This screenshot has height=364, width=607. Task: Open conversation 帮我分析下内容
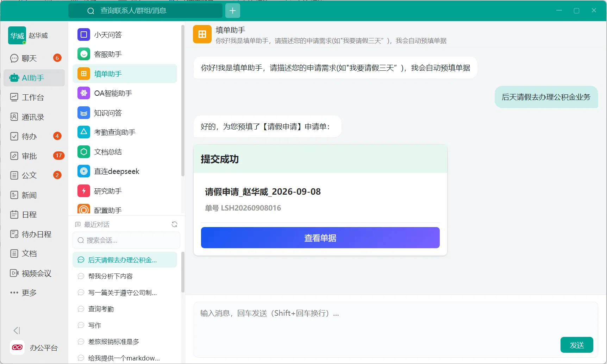125,276
